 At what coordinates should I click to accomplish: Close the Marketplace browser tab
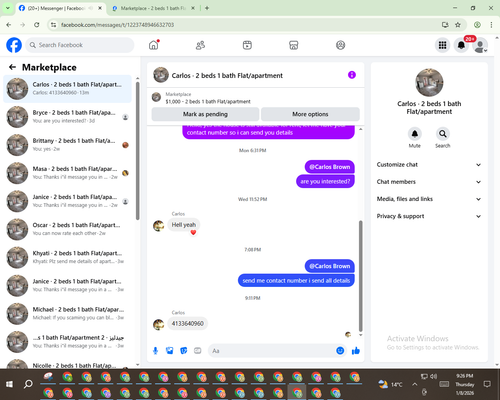[x=193, y=8]
